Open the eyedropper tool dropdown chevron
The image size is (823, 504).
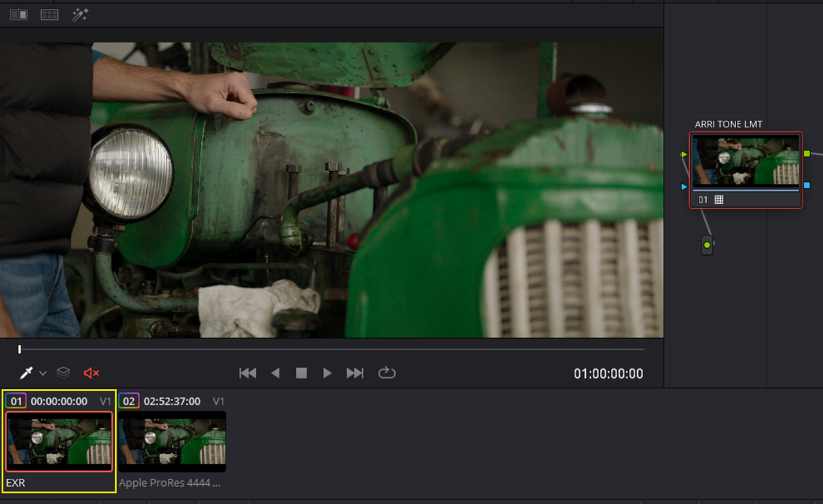tap(43, 373)
